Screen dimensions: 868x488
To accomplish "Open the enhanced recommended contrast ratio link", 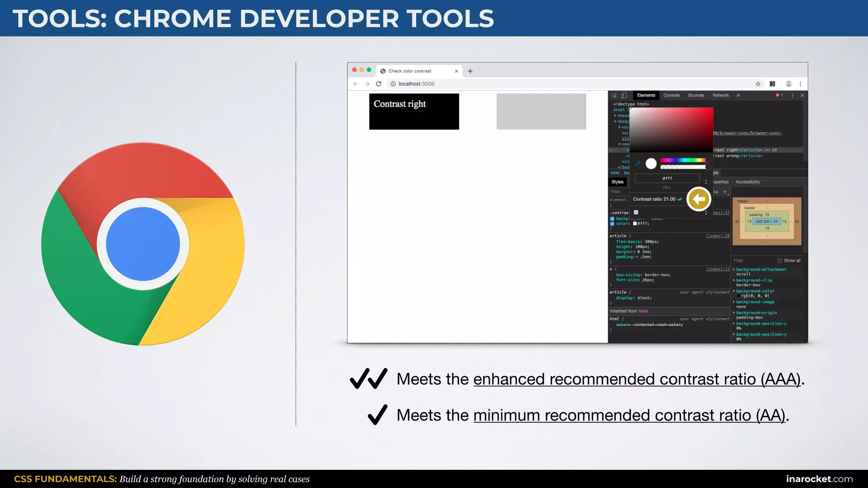I will click(x=637, y=379).
